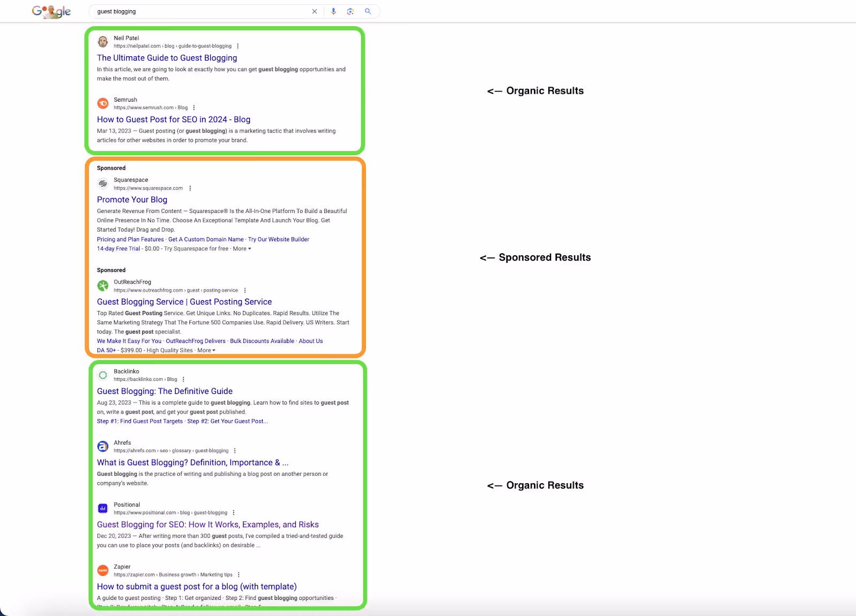Image resolution: width=856 pixels, height=616 pixels.
Task: Open 'How to Guest Post for SEO in 2024'
Action: pyautogui.click(x=173, y=119)
